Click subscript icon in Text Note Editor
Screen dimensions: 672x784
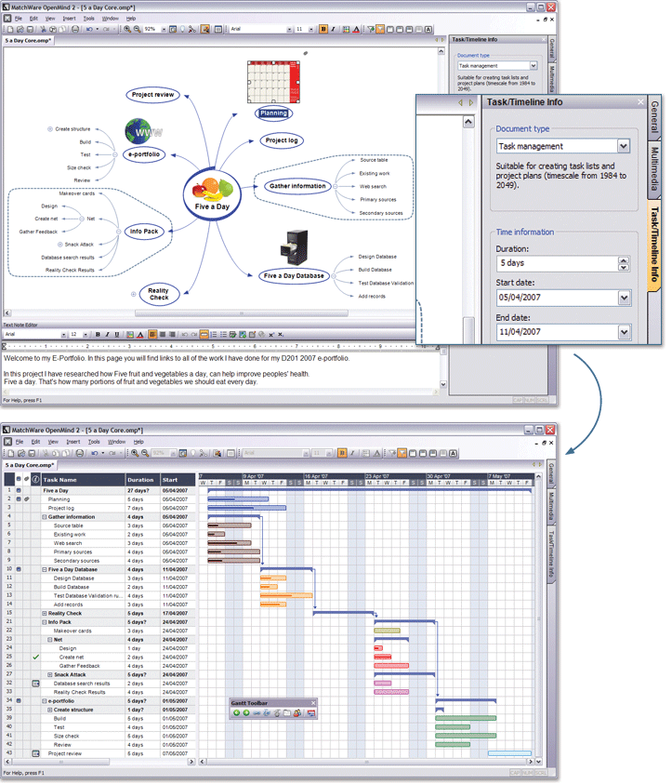pos(281,335)
